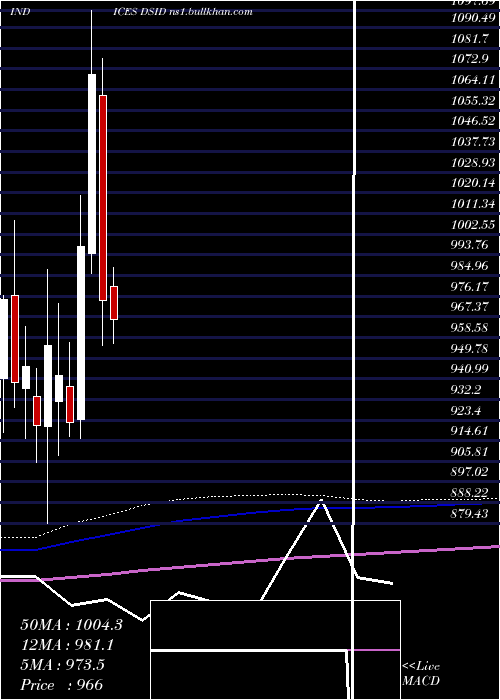The width and height of the screenshot is (500, 700).
Task: Click the 1055.32 price label
Action: click(473, 100)
